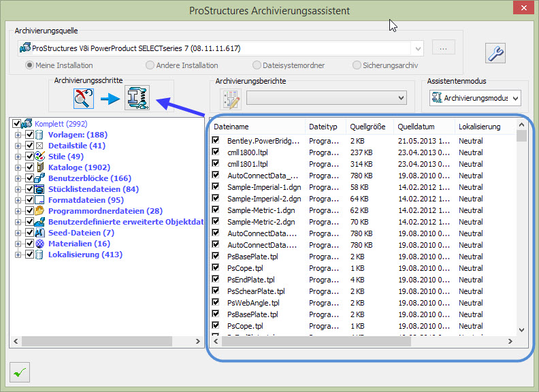
Task: Click the Materialien sphere icon
Action: coord(40,244)
